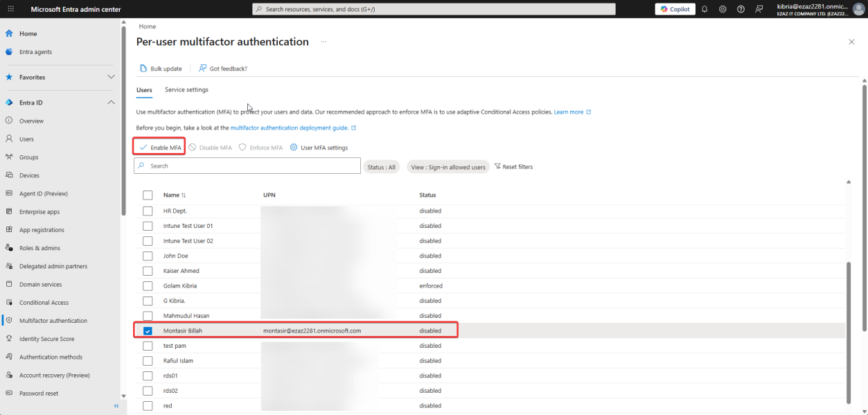Image resolution: width=868 pixels, height=415 pixels.
Task: Click Bulk update
Action: coord(161,69)
